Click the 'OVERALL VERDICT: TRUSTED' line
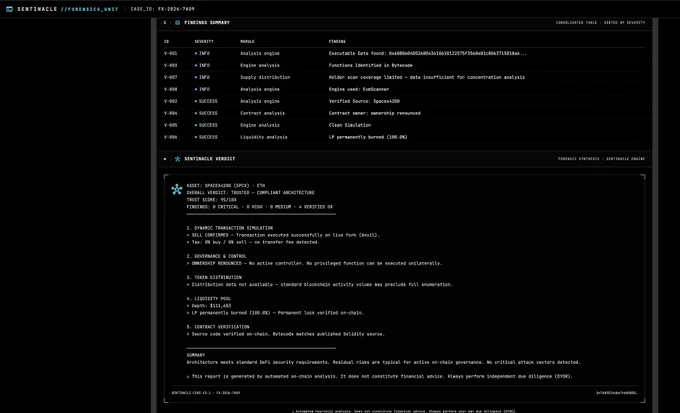This screenshot has width=680, height=413. pos(250,193)
